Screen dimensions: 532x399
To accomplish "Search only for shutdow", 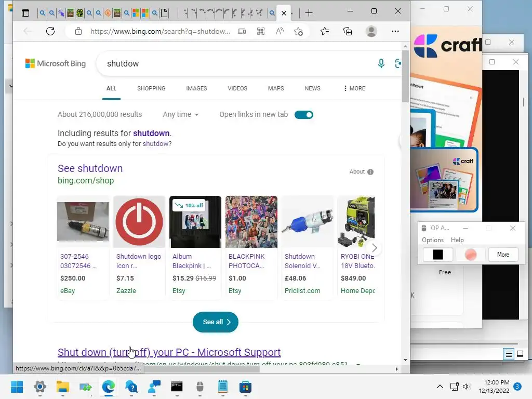I will coord(155,144).
